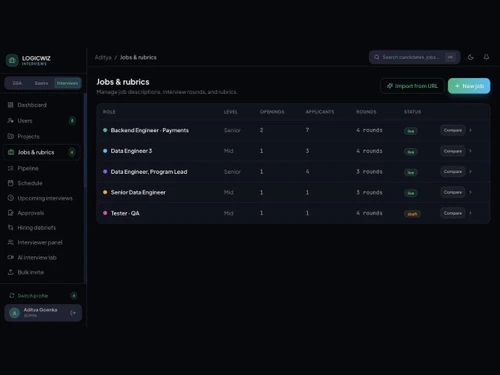Open the Data Engineer, Program Lead role
The image size is (500, 375).
149,172
